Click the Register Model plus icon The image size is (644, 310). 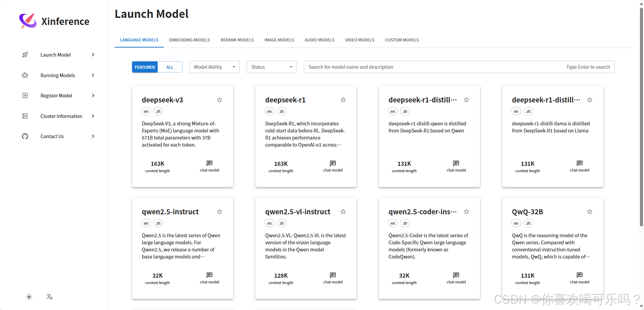pyautogui.click(x=25, y=96)
